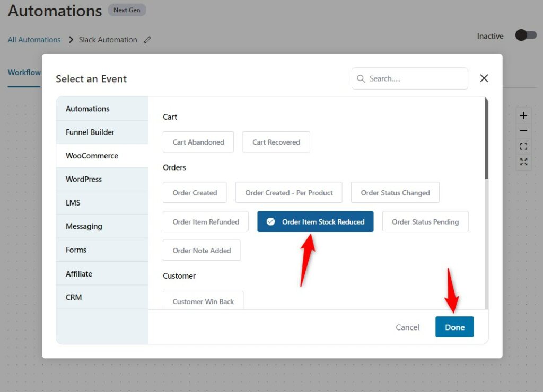Confirm selection with Done button
This screenshot has width=543, height=392.
[x=454, y=327]
